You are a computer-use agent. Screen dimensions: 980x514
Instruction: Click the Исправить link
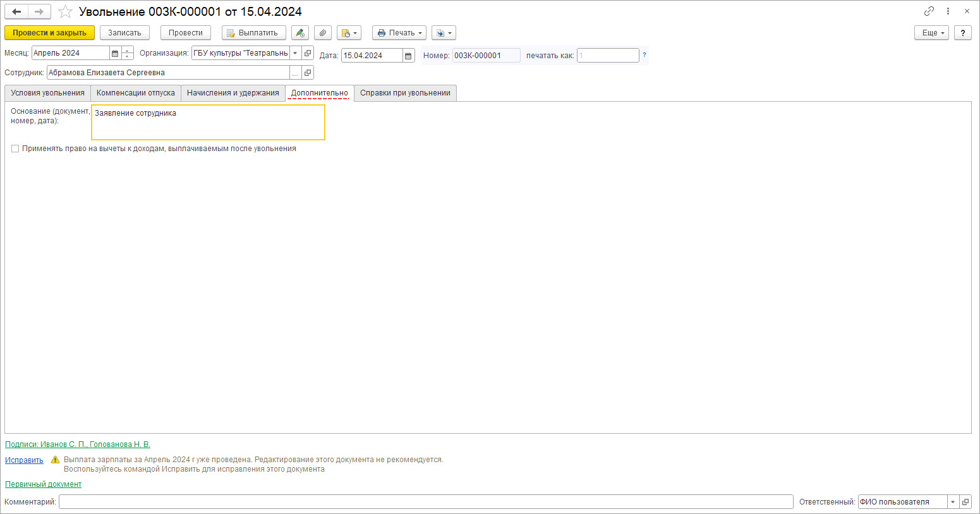click(24, 460)
